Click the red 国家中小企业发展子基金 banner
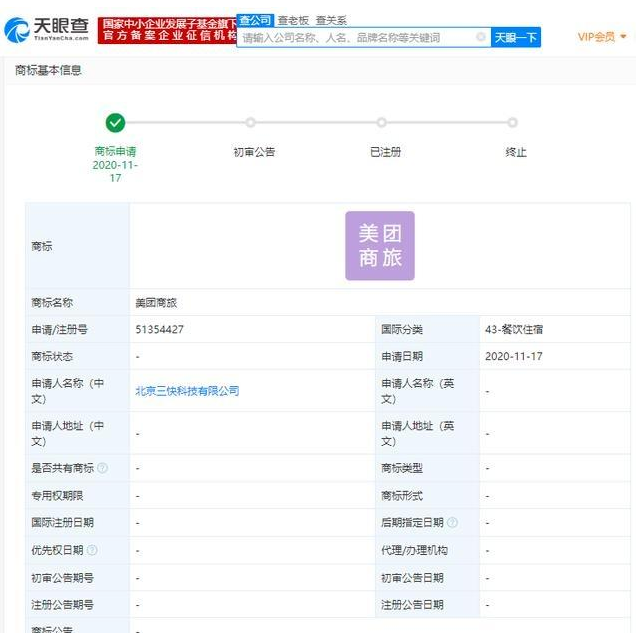This screenshot has height=637, width=636. (167, 30)
